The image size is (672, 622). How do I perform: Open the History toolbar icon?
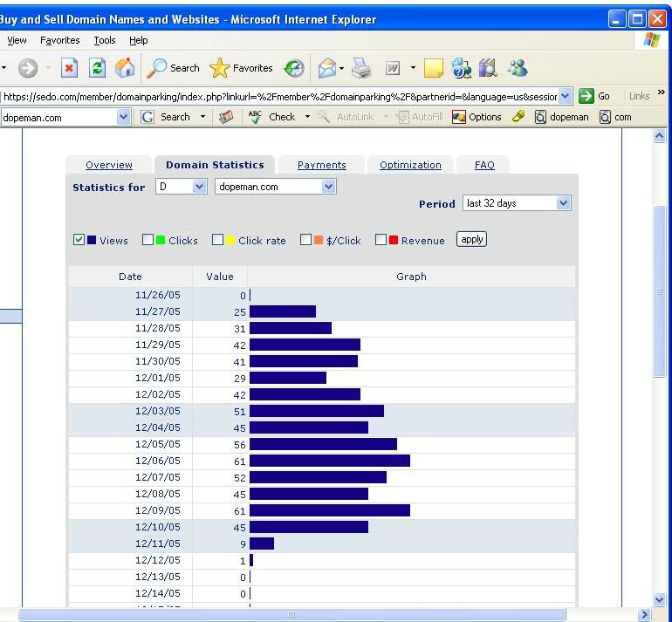[x=294, y=68]
